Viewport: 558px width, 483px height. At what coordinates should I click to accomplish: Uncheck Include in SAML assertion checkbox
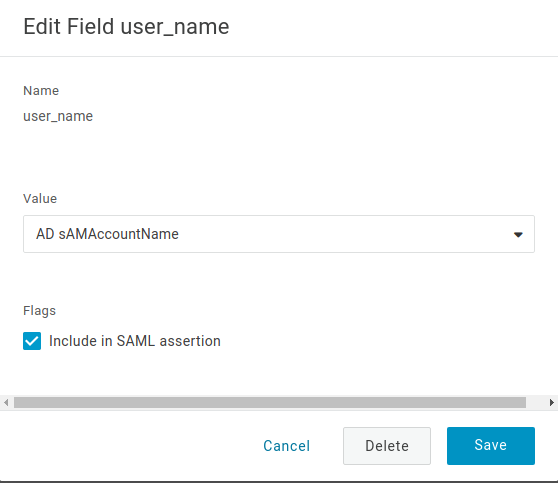pos(32,341)
